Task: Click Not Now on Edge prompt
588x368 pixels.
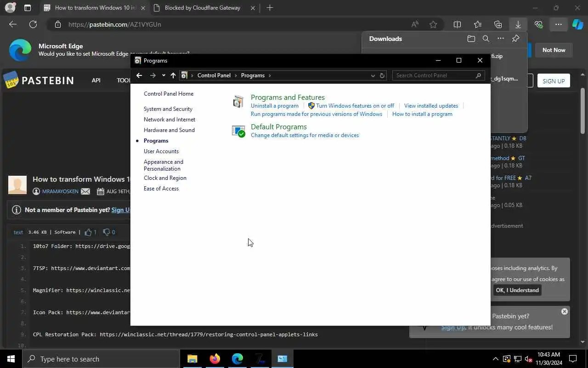Action: (554, 50)
